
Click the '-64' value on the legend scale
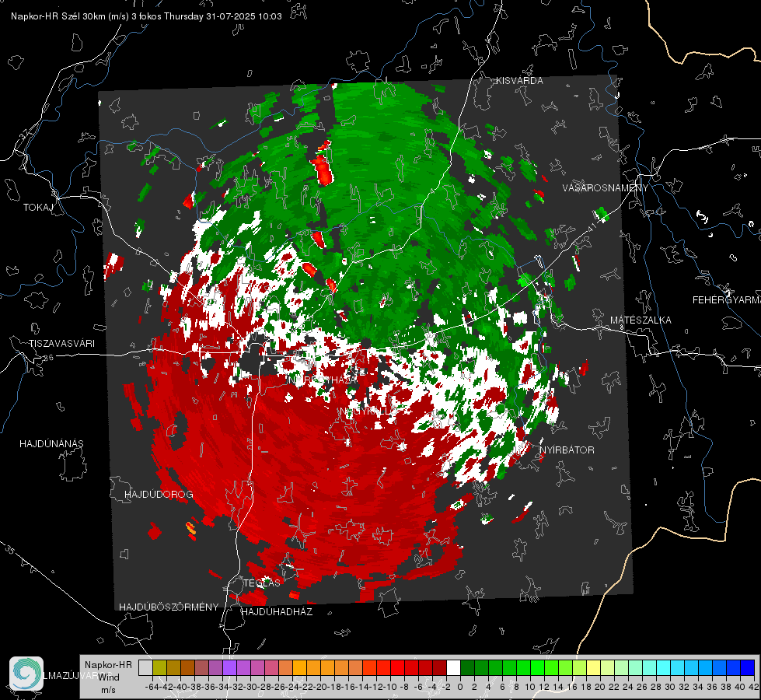click(x=152, y=687)
